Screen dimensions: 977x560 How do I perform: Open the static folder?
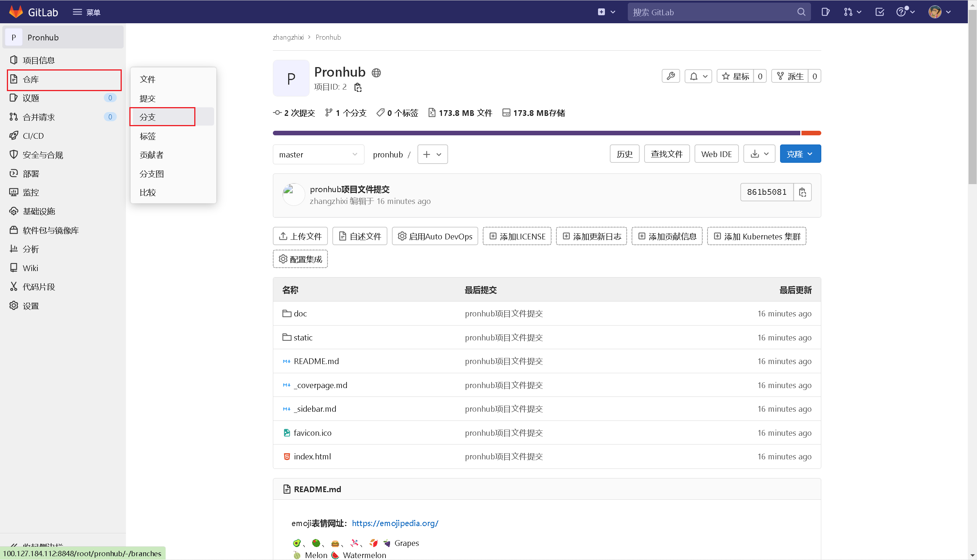(x=303, y=337)
